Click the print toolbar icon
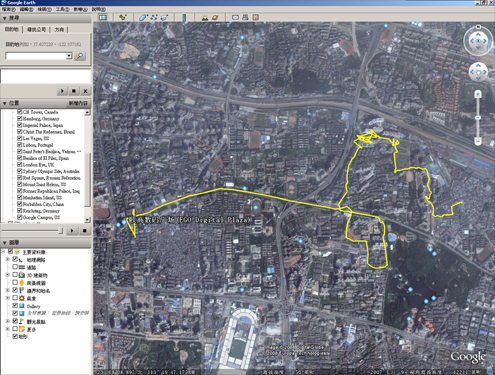Viewport: 495px width, 375px height. click(x=245, y=17)
